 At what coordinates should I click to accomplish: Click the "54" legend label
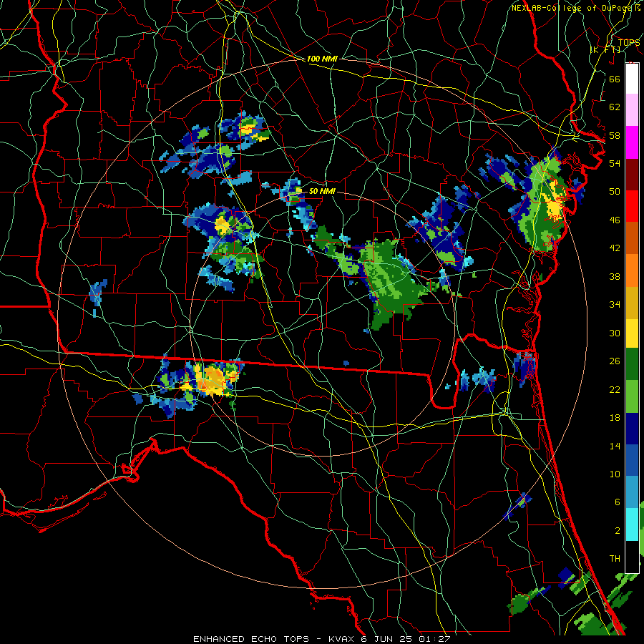point(615,163)
